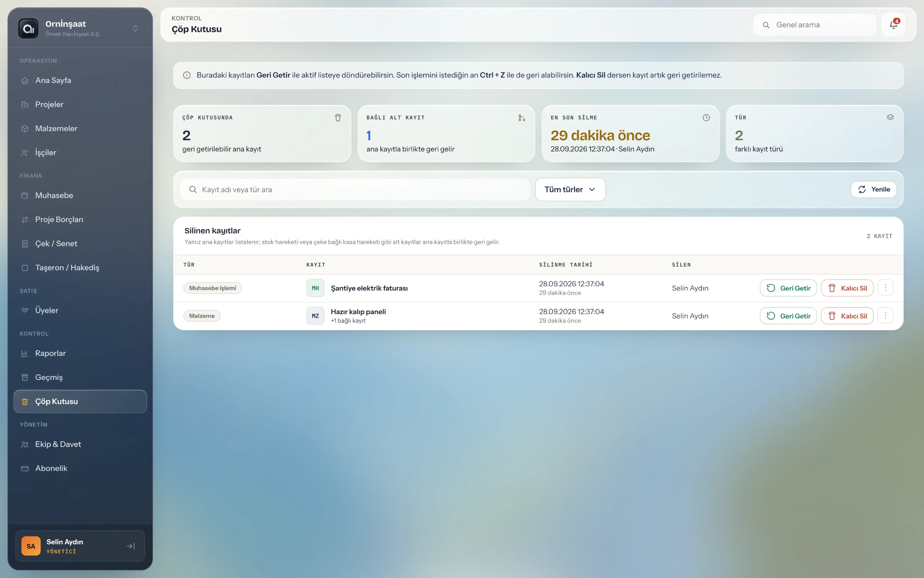
Task: Open Projeler in the sidebar
Action: click(x=80, y=104)
